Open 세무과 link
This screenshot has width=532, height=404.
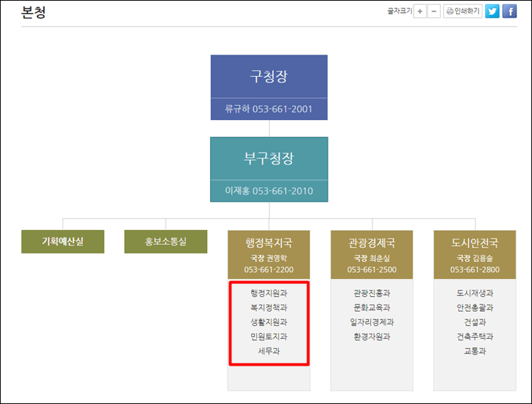(269, 351)
